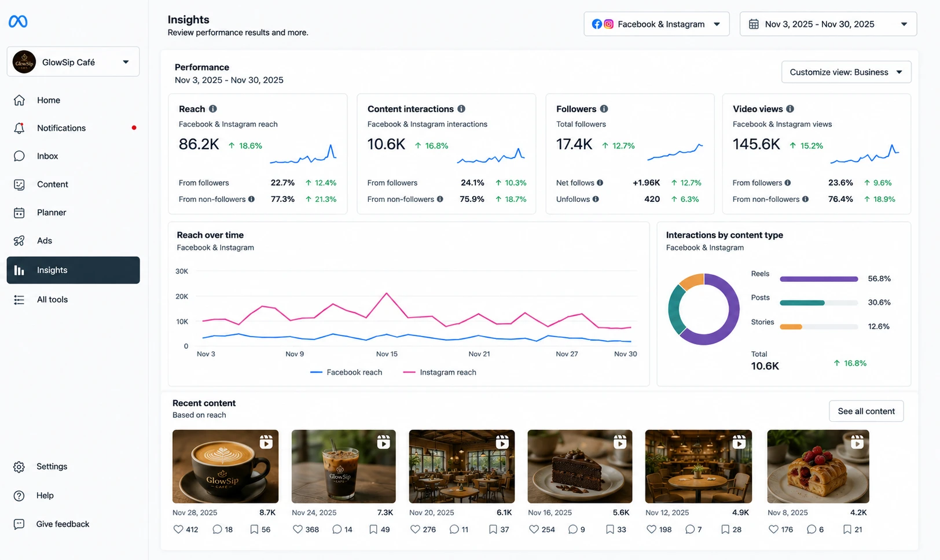Click the Content sidebar icon
940x560 pixels.
[19, 185]
